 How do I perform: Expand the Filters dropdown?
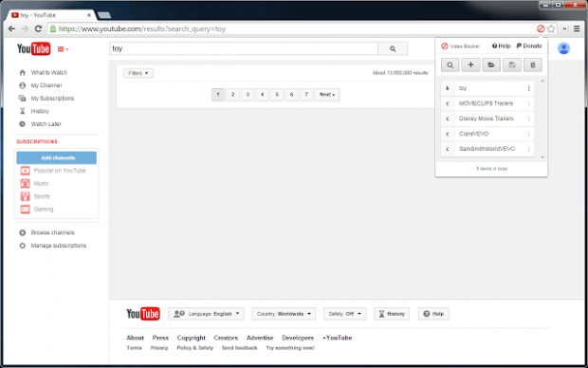tap(138, 73)
